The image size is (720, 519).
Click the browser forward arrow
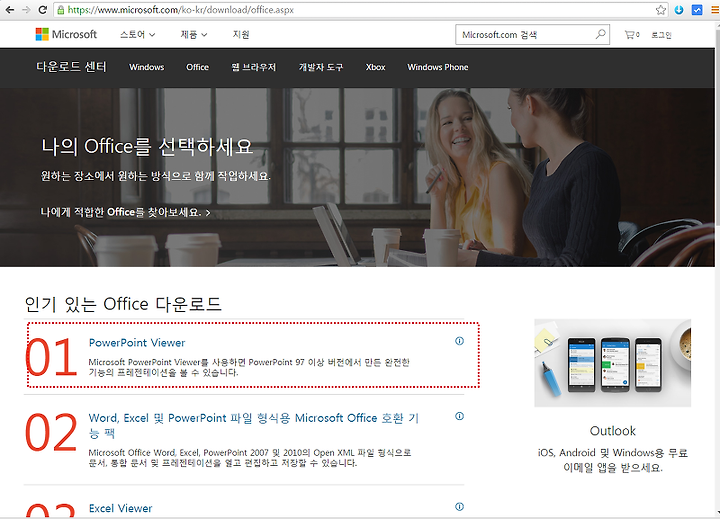pos(26,10)
